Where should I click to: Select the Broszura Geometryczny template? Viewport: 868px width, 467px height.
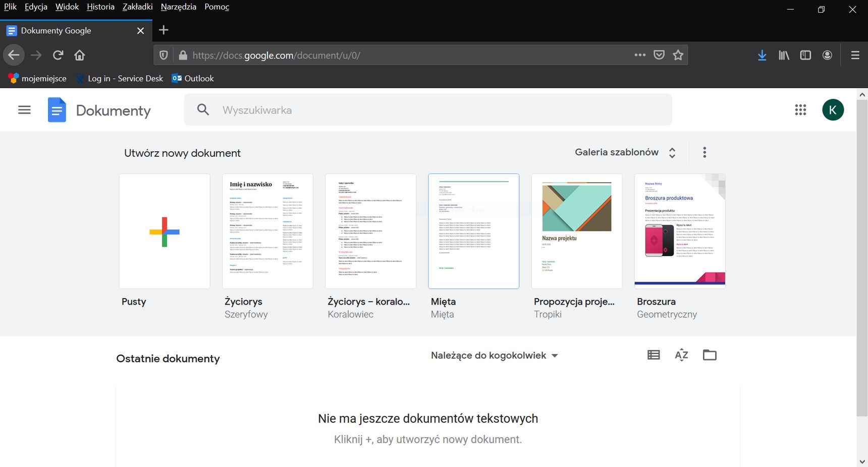[x=680, y=231]
